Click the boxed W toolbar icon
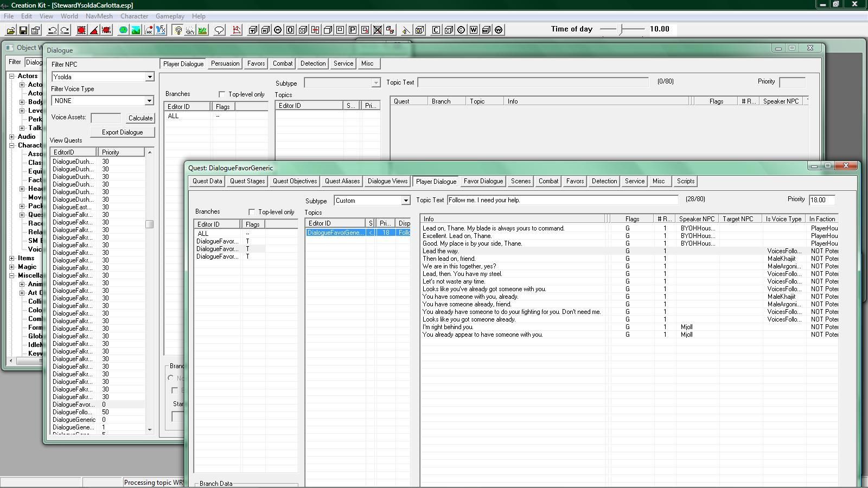 pos(474,30)
